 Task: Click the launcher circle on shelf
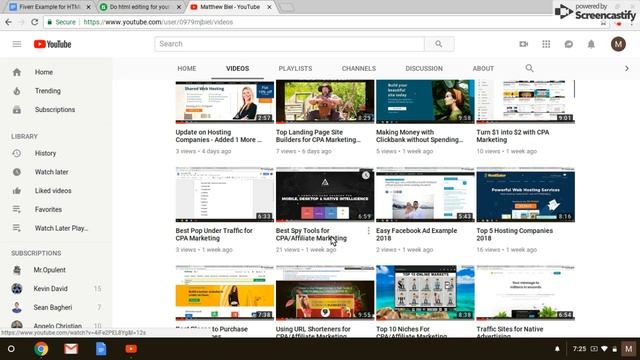(x=11, y=349)
